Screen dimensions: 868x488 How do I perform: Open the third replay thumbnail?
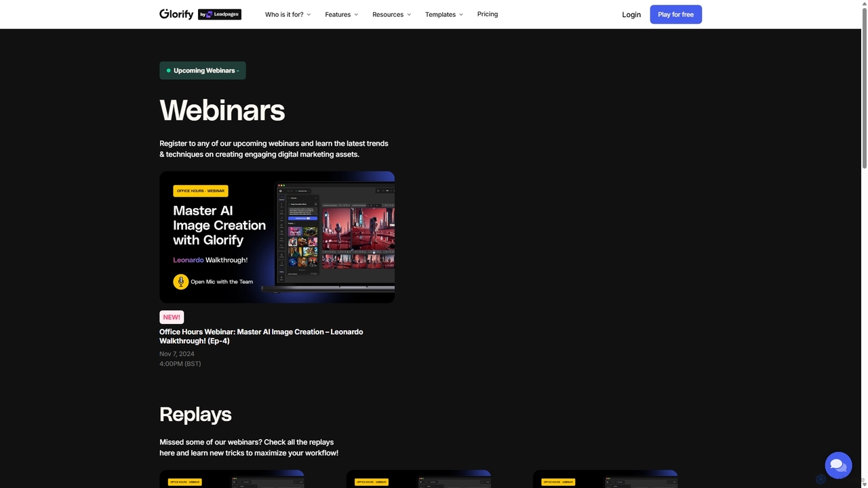(605, 479)
